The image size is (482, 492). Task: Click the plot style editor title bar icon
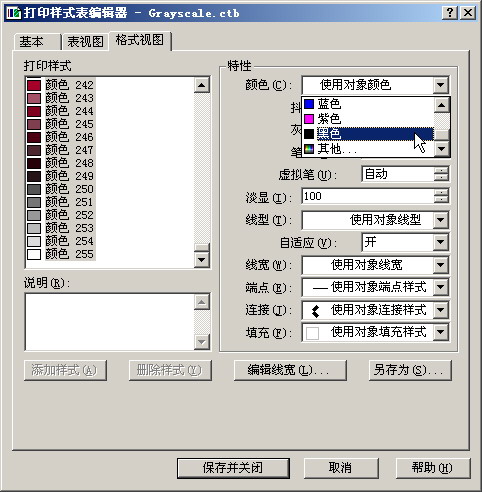point(14,13)
